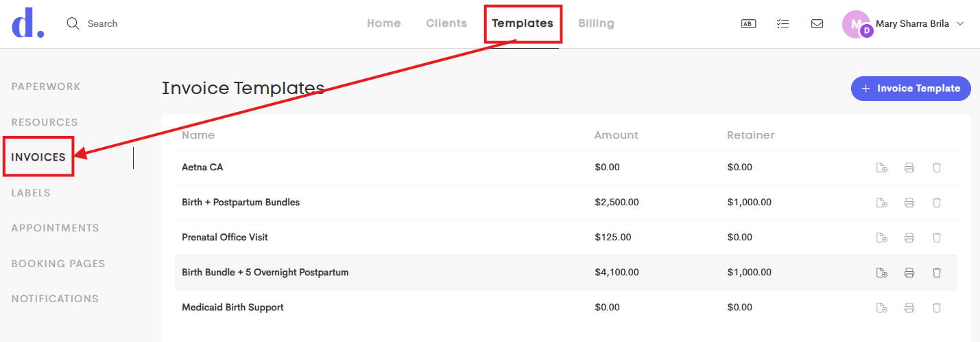Image resolution: width=980 pixels, height=342 pixels.
Task: Click the trash icon for Aetna CA
Action: tap(937, 168)
